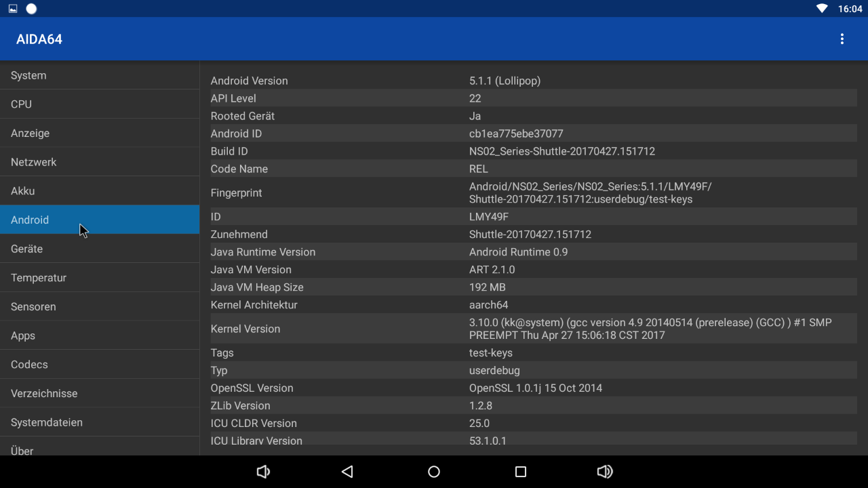Click the value OpenSSL 1.0.1j 15 Oct 2014
The height and width of the screenshot is (488, 868).
[535, 388]
